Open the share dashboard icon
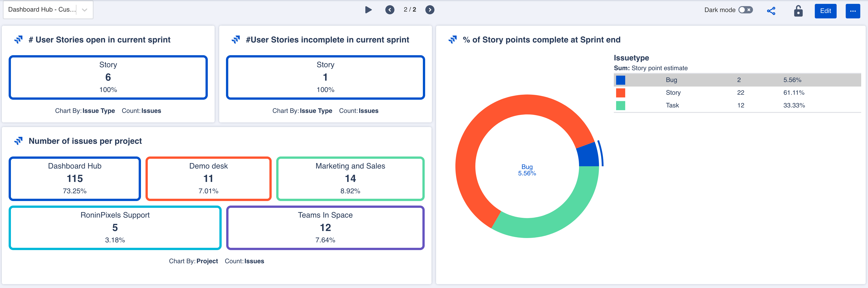This screenshot has width=868, height=288. pyautogui.click(x=771, y=11)
